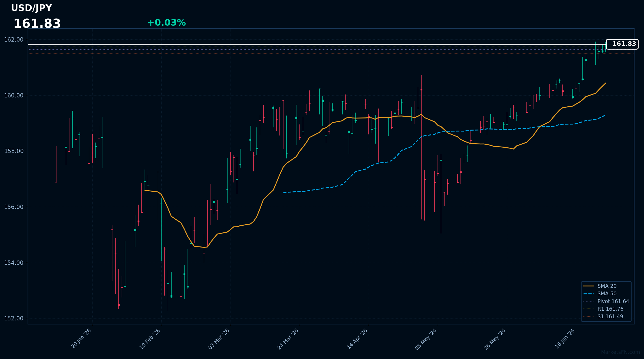Click the USD/JPY pair title
This screenshot has height=359, width=644.
[31, 8]
